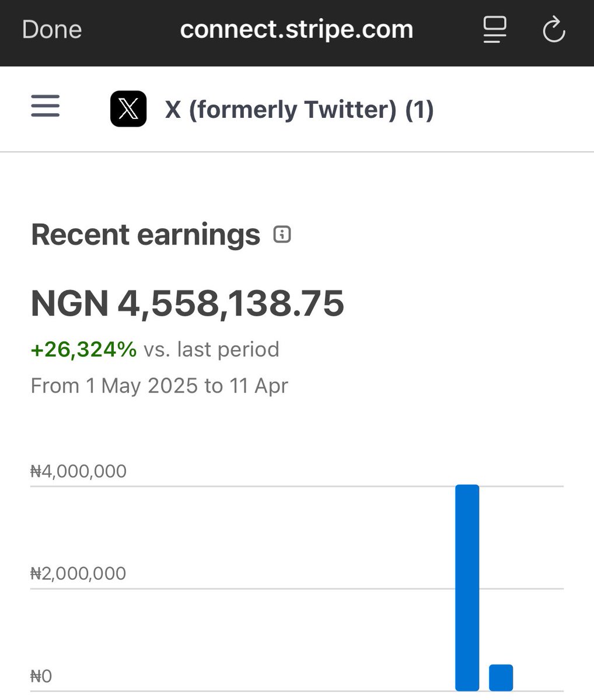This screenshot has width=594, height=700.
Task: Tap the ₦0 axis label
Action: click(x=41, y=677)
